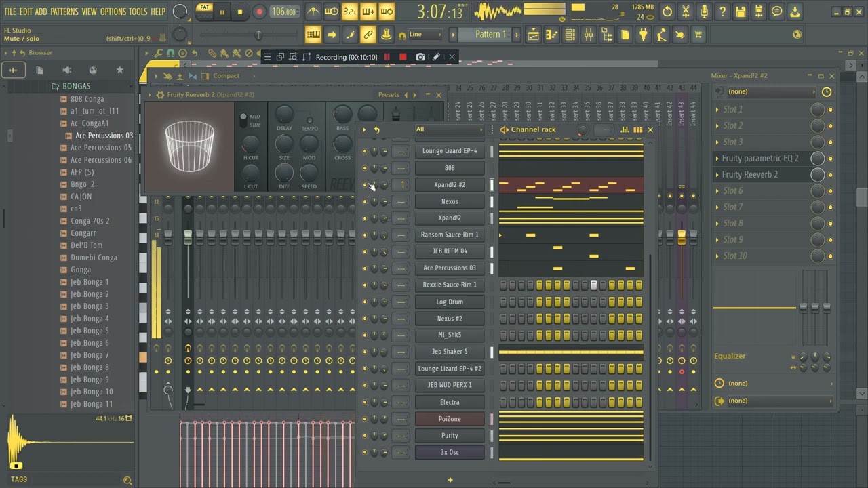Click the song position slider
Image resolution: width=868 pixels, height=488 pixels.
click(x=248, y=35)
